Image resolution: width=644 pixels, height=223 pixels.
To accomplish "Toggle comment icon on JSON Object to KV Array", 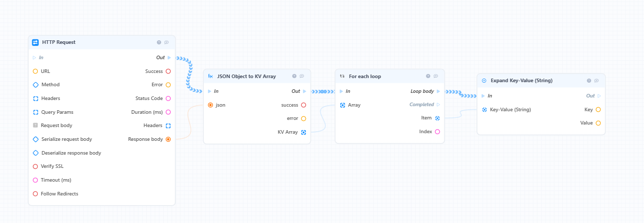I will pos(302,76).
